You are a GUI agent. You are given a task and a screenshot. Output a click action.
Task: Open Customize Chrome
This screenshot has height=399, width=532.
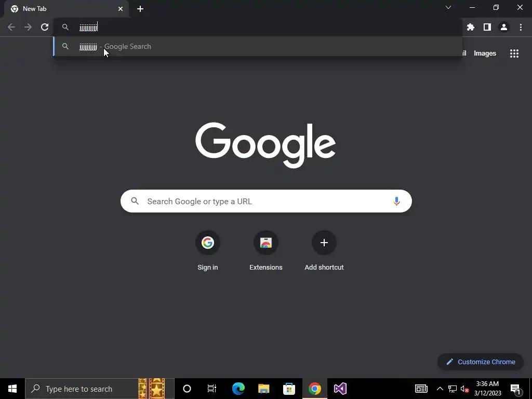(481, 362)
